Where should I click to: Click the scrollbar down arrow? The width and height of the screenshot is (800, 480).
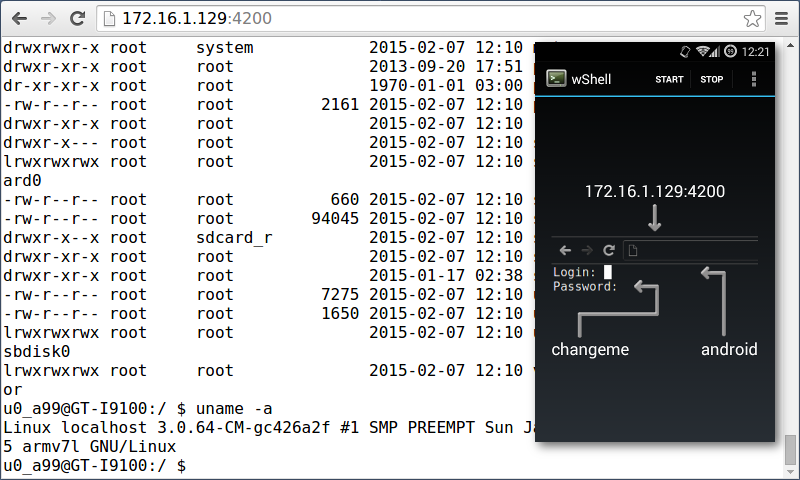[x=790, y=472]
